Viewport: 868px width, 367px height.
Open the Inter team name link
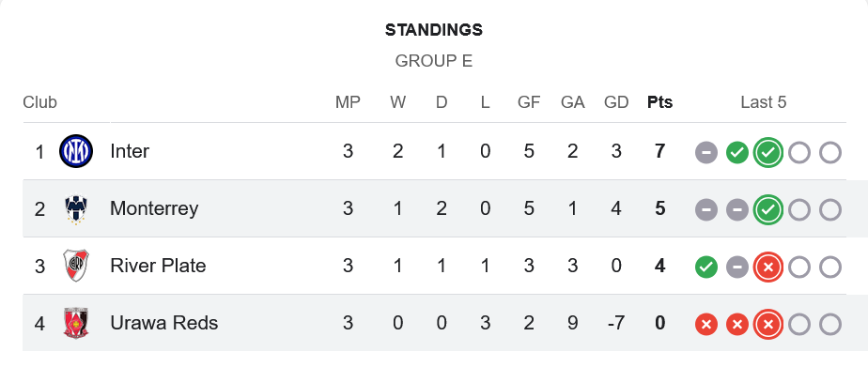click(x=130, y=151)
